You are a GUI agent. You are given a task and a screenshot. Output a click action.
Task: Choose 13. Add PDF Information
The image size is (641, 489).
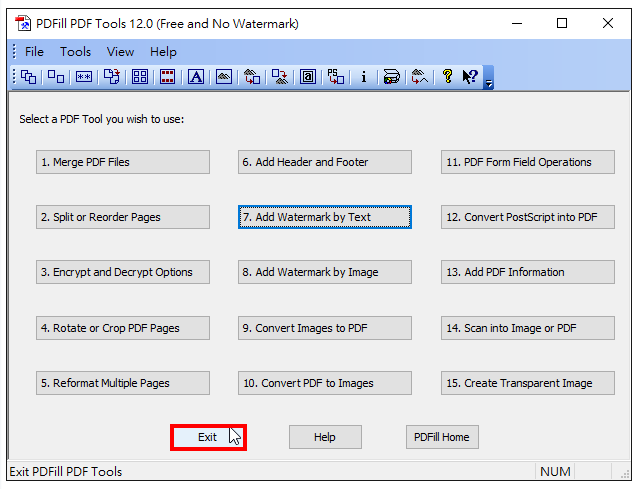[528, 272]
